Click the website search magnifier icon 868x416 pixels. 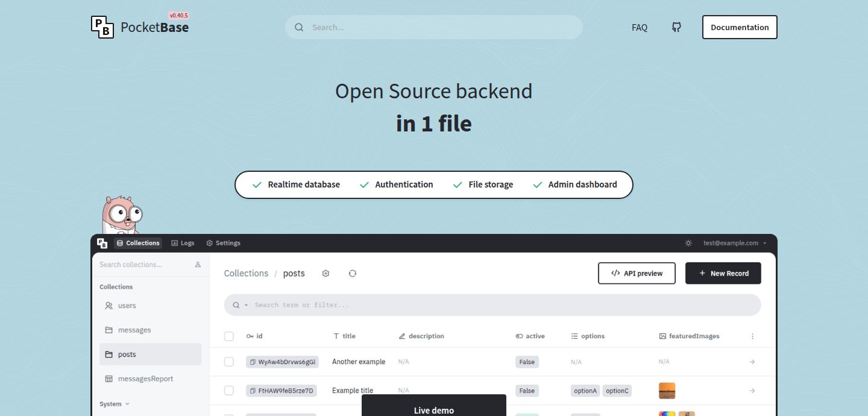pos(299,27)
